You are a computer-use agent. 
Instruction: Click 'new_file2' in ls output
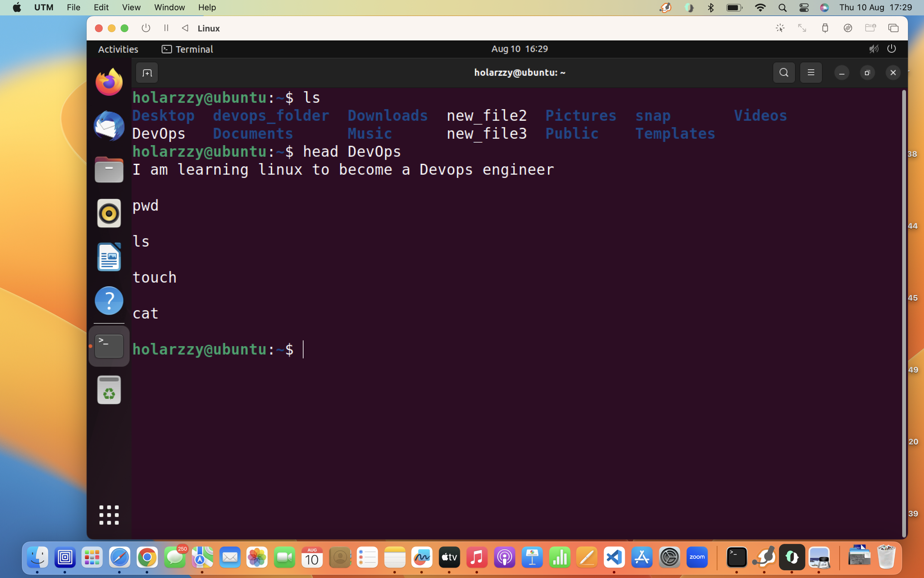[487, 116]
